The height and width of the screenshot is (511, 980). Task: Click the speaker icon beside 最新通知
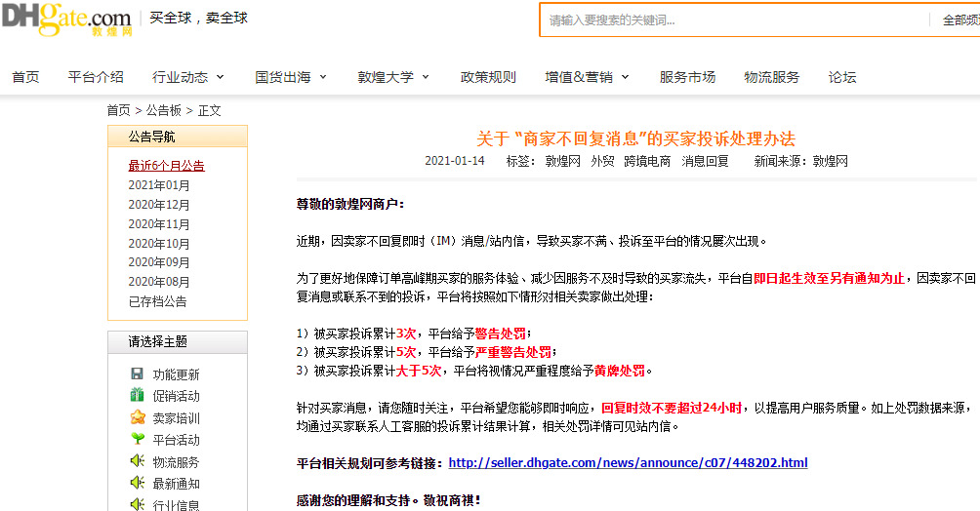(x=138, y=483)
